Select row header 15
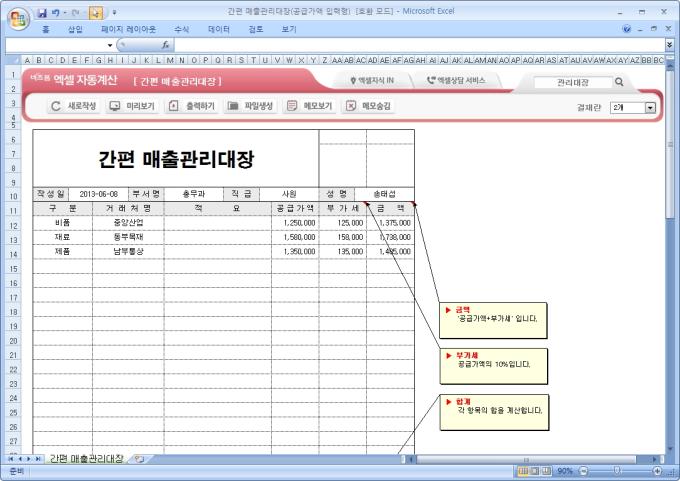The width and height of the screenshot is (680, 481). [13, 269]
